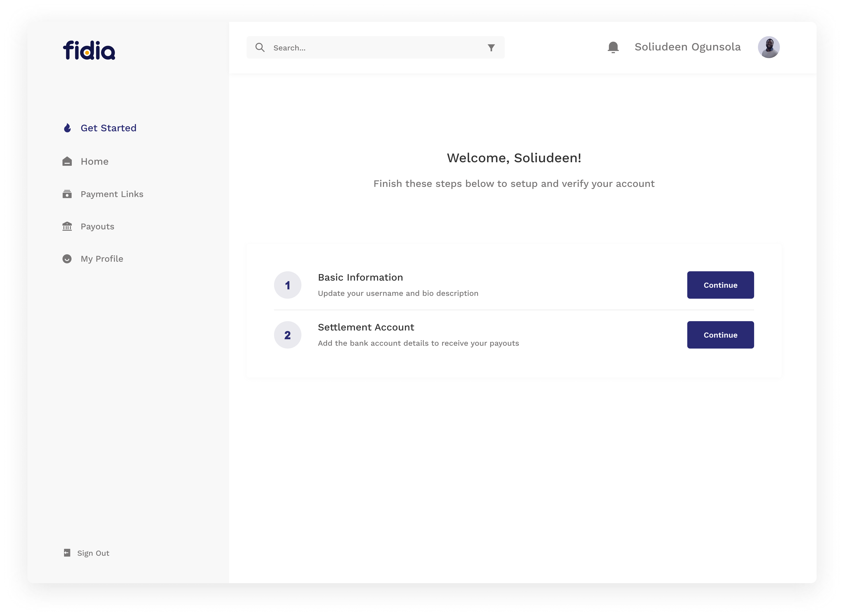Click the fidia logo
Screen dimensions: 844x616
(x=89, y=50)
